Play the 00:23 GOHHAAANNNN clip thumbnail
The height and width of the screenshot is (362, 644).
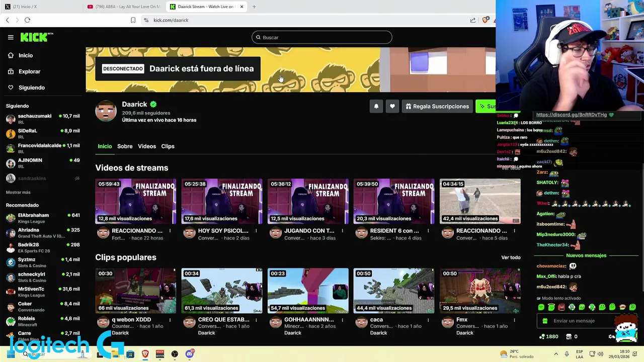pos(308,291)
